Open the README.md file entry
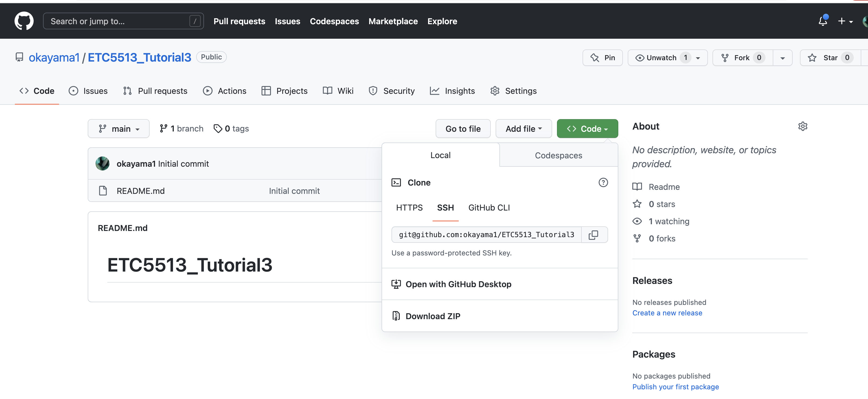 tap(140, 191)
